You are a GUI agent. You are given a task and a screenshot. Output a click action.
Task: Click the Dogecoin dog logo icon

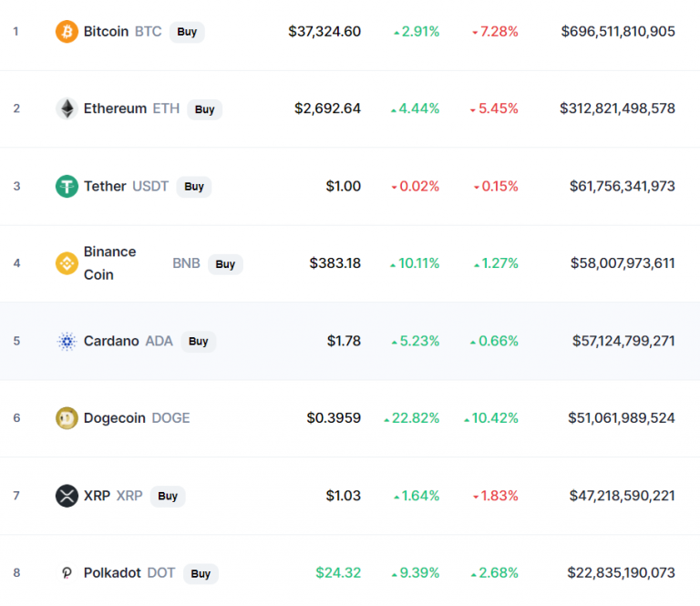point(67,418)
